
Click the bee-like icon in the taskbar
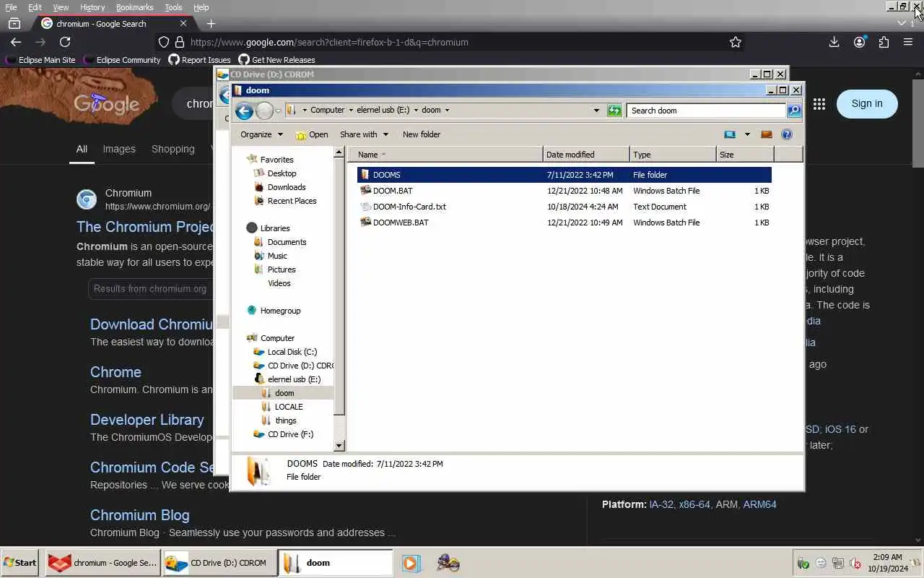[x=448, y=563]
